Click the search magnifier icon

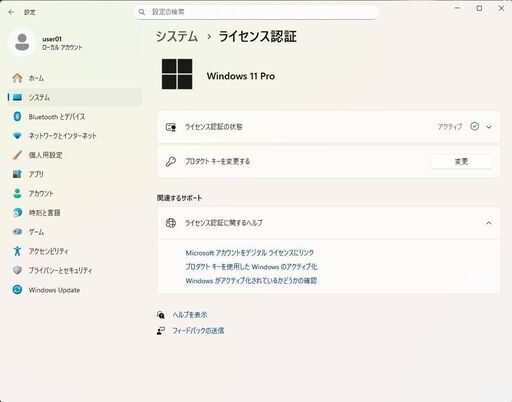(x=142, y=12)
